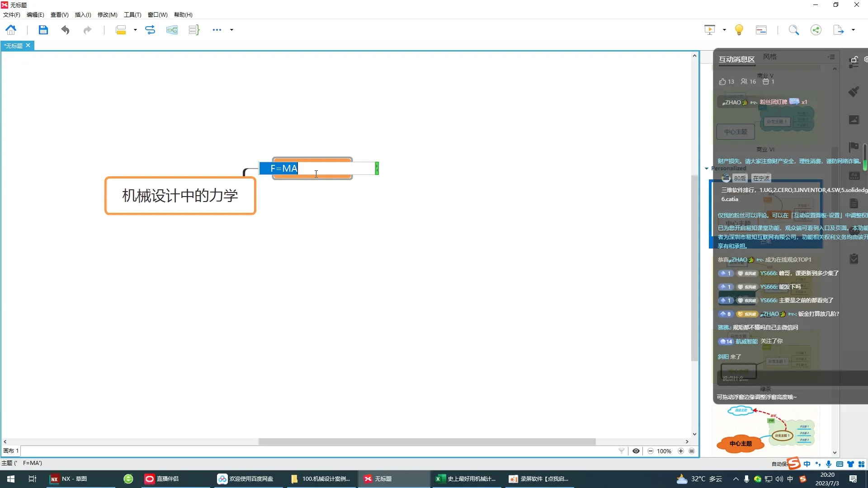The image size is (868, 488).
Task: Expand the export button dropdown arrow
Action: coord(853,30)
